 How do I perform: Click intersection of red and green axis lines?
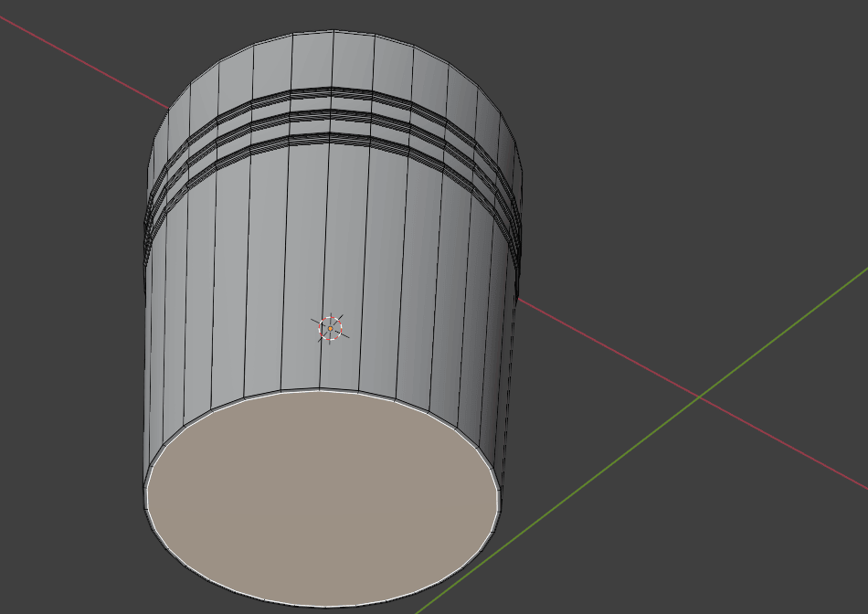point(699,397)
